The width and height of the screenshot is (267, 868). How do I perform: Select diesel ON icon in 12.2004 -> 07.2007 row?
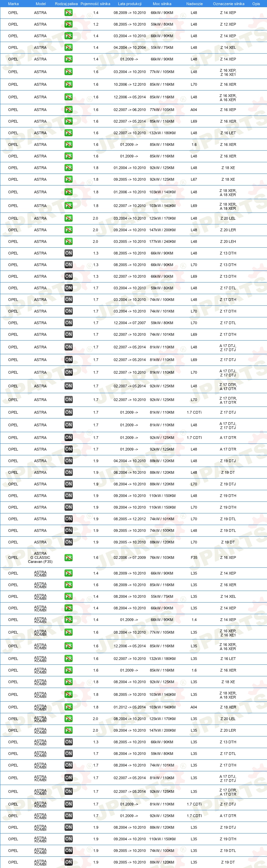[x=69, y=323]
